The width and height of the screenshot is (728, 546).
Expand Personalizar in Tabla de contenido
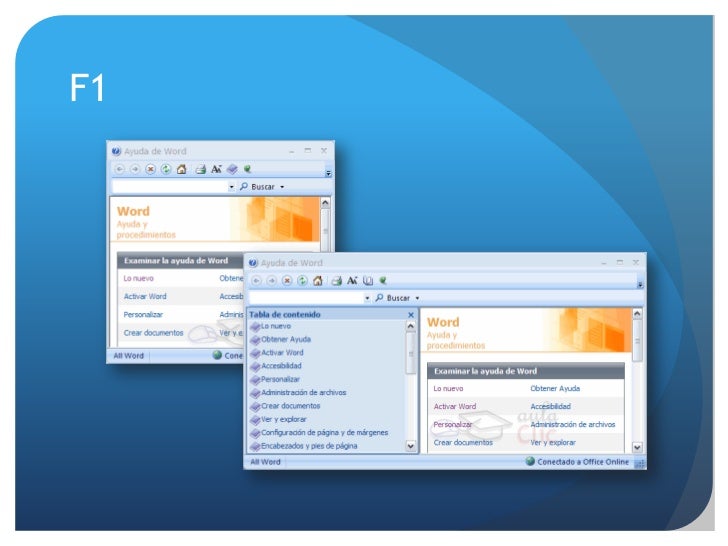[280, 379]
